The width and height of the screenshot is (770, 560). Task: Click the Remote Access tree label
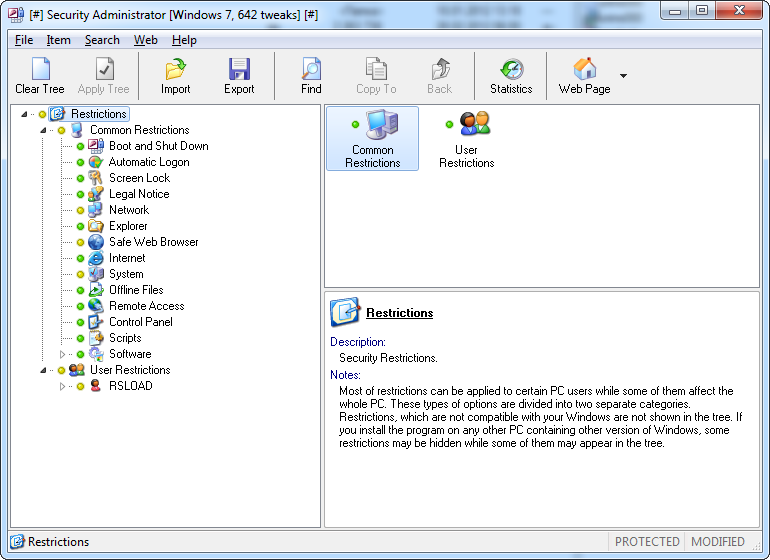point(147,306)
